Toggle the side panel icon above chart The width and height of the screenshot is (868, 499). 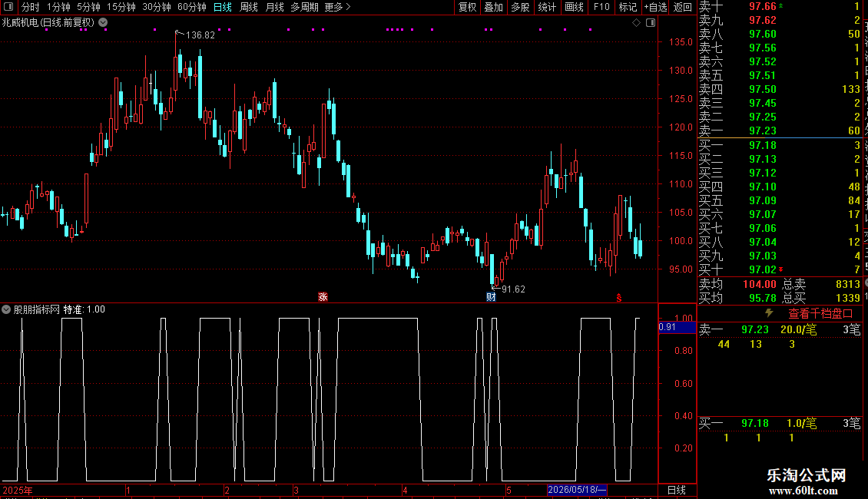(x=651, y=23)
